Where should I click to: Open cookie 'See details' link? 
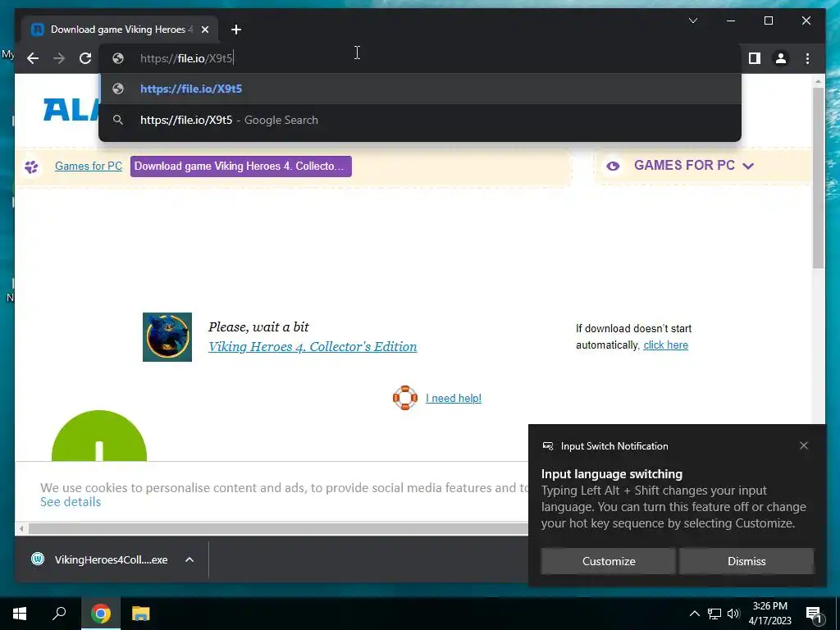tap(71, 502)
